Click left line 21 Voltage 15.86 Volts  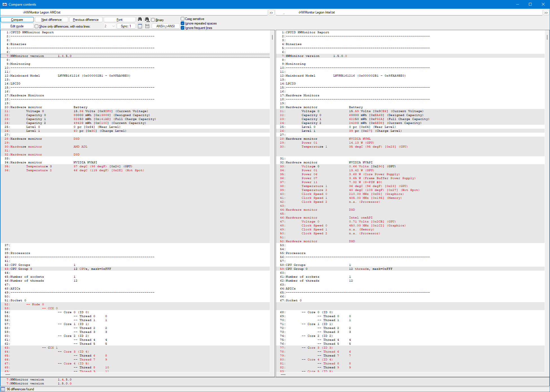[x=135, y=111]
